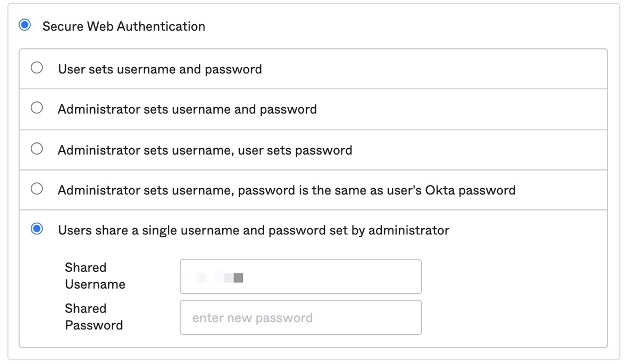Choose 'User sets username and password' radio
The width and height of the screenshot is (638, 364).
pyautogui.click(x=37, y=68)
